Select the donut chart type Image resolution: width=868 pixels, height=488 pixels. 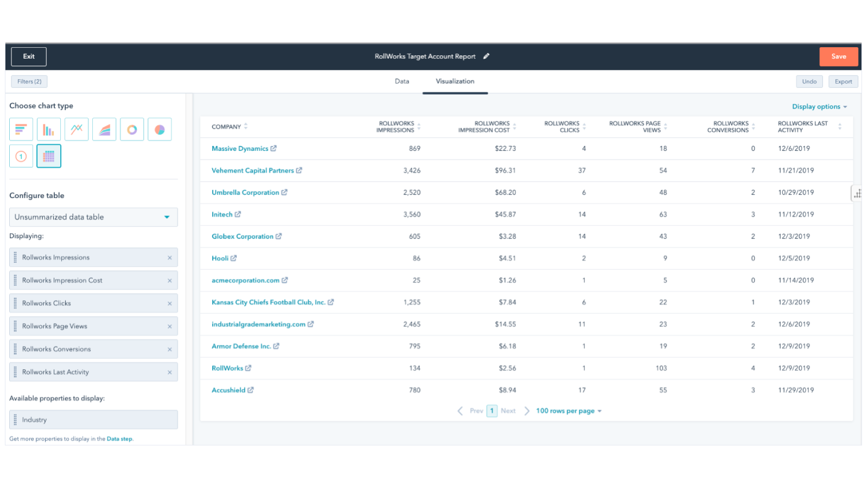(x=131, y=129)
